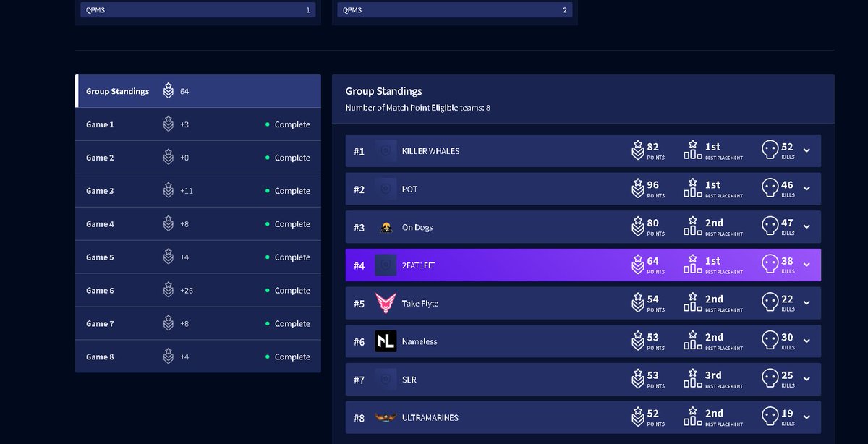This screenshot has height=444, width=868.
Task: Click the skull kills icon for Nameless
Action: point(770,341)
